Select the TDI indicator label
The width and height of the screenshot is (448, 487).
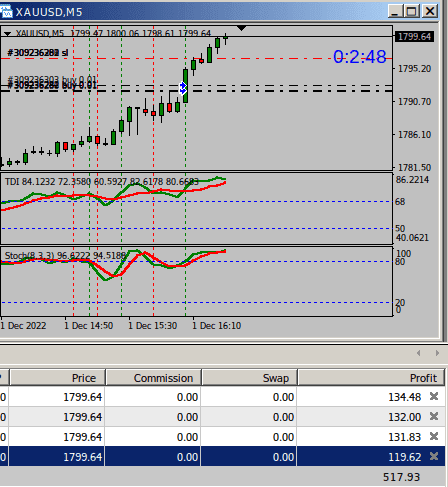[x=102, y=182]
